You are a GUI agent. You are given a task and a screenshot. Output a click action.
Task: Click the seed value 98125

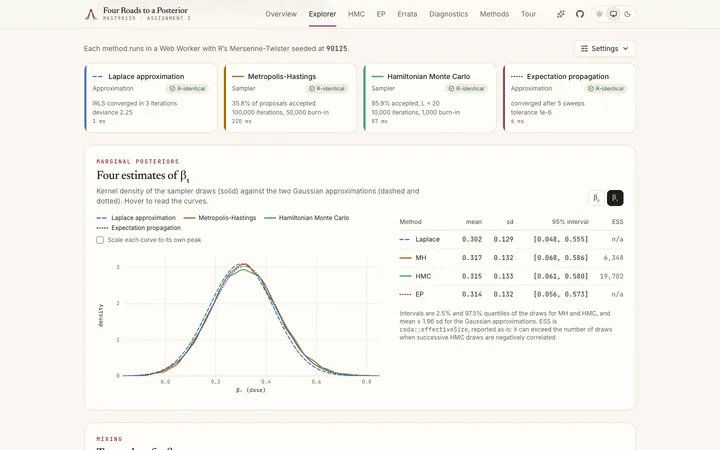[x=336, y=49]
